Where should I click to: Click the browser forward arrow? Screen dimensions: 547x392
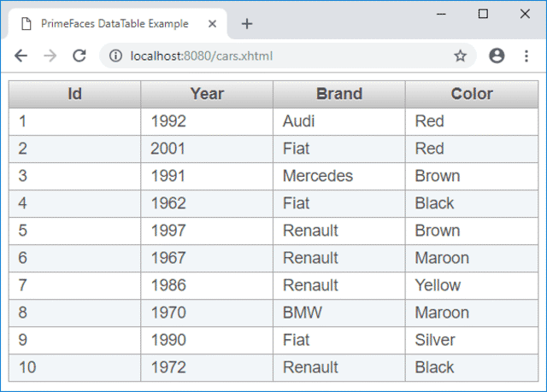click(50, 56)
